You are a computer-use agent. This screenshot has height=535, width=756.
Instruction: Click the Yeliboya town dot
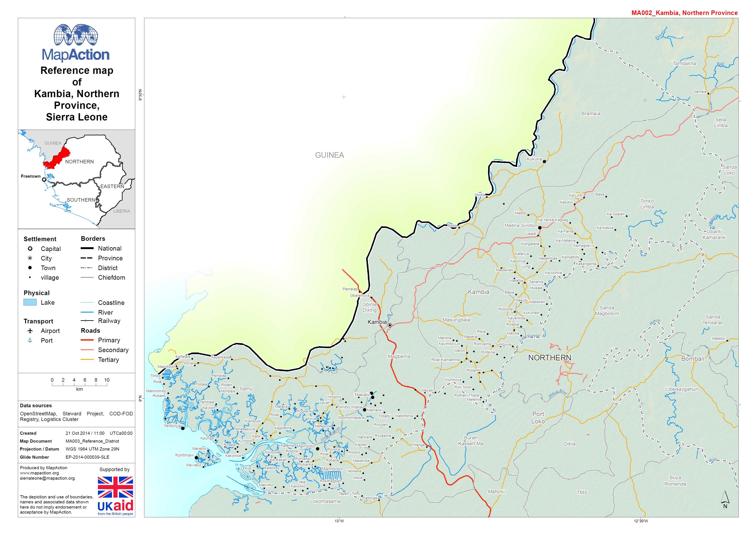[x=183, y=429]
